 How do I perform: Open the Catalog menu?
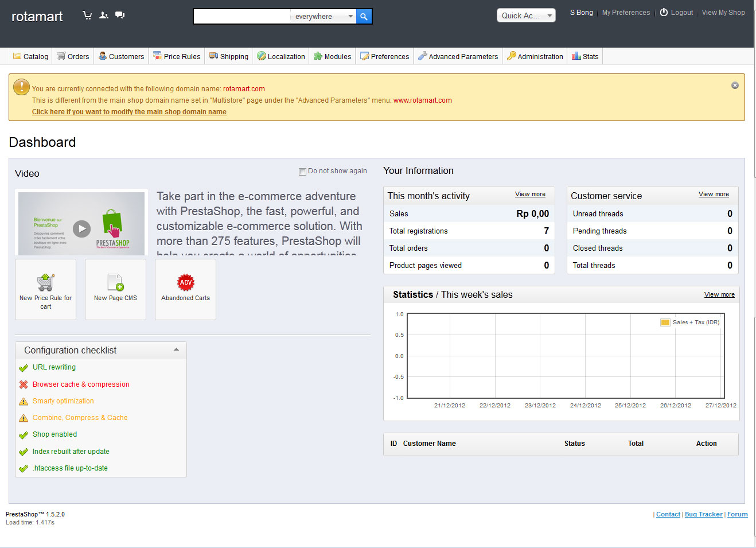[31, 56]
